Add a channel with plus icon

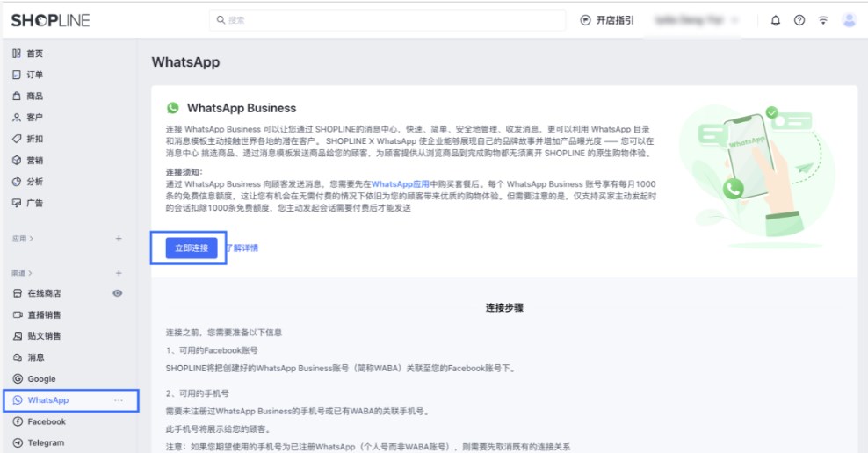coord(119,273)
